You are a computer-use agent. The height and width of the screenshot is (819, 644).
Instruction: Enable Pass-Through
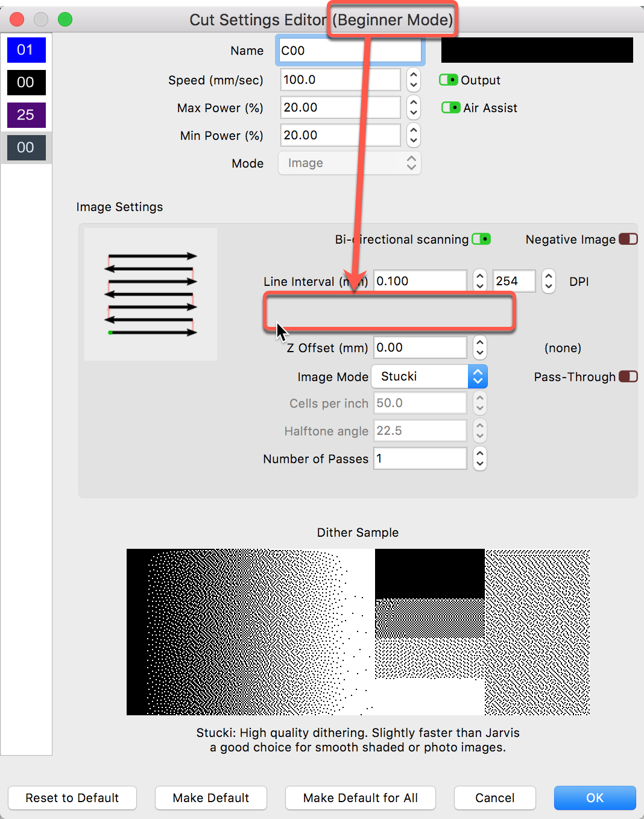(x=628, y=376)
